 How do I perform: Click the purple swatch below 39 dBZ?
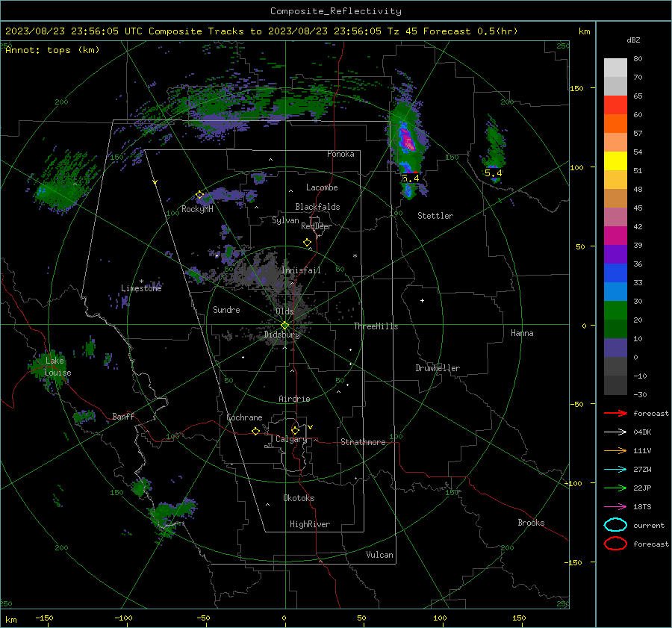tap(615, 254)
